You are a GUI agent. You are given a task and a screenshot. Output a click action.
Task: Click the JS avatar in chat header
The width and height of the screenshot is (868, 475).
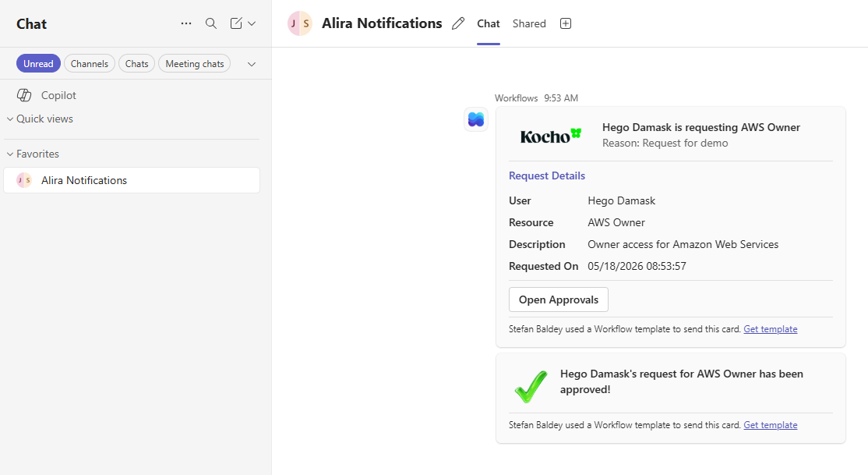(299, 23)
